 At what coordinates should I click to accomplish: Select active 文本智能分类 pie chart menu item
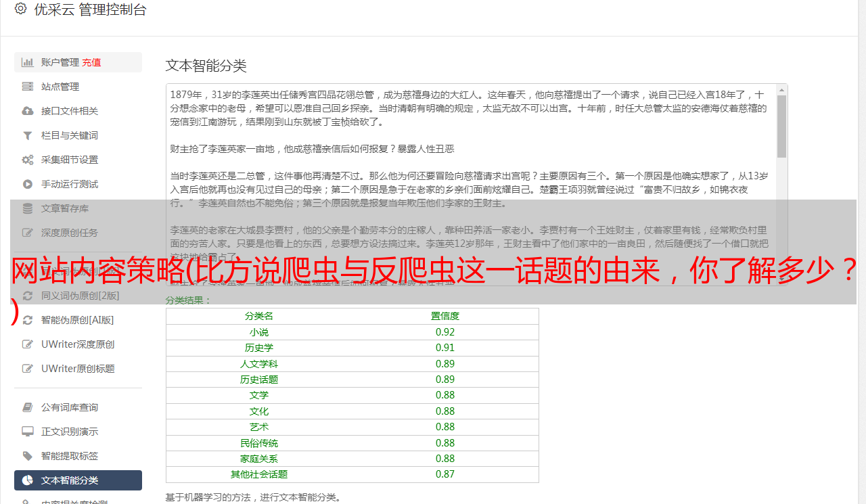pos(78,480)
